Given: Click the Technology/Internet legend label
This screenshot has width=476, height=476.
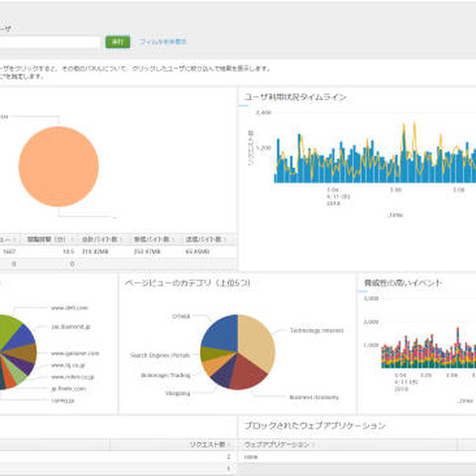Looking at the screenshot, I should click(316, 330).
